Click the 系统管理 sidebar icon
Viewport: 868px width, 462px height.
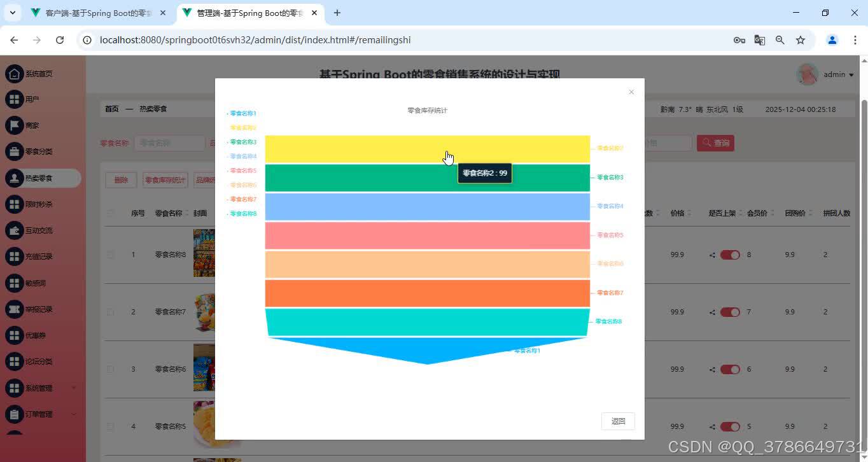click(x=14, y=388)
